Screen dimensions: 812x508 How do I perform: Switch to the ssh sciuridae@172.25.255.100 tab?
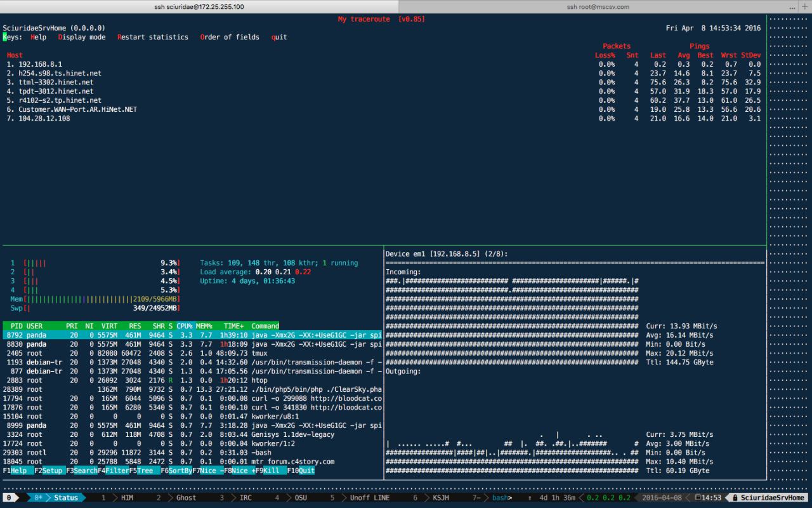click(x=199, y=6)
